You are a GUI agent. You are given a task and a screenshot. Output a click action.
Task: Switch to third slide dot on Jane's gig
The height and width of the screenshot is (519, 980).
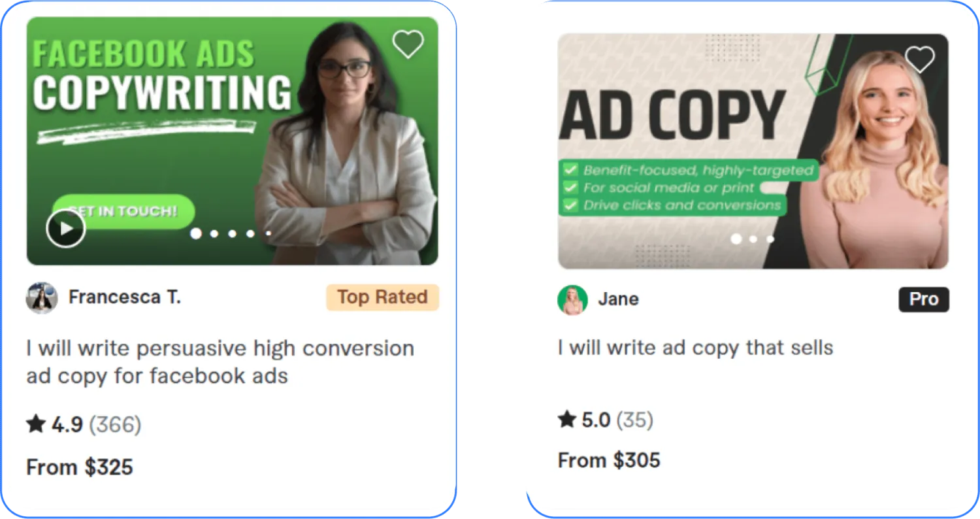(770, 239)
